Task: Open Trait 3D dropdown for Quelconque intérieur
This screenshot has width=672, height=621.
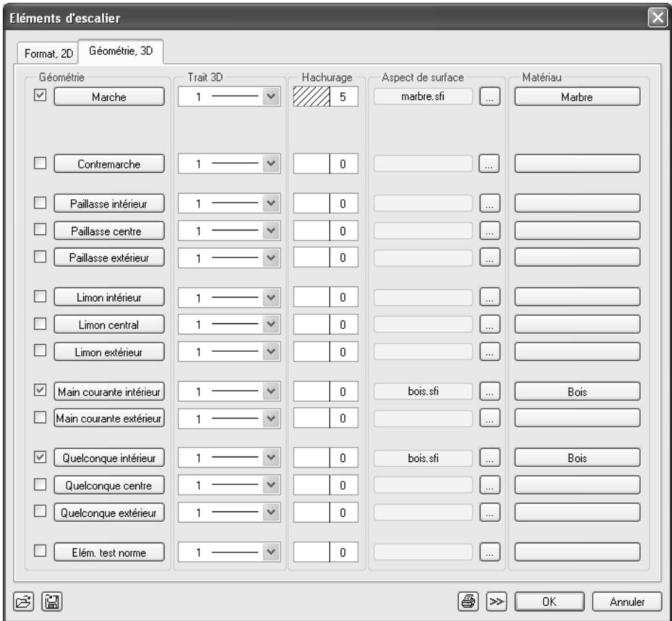Action: (x=271, y=458)
